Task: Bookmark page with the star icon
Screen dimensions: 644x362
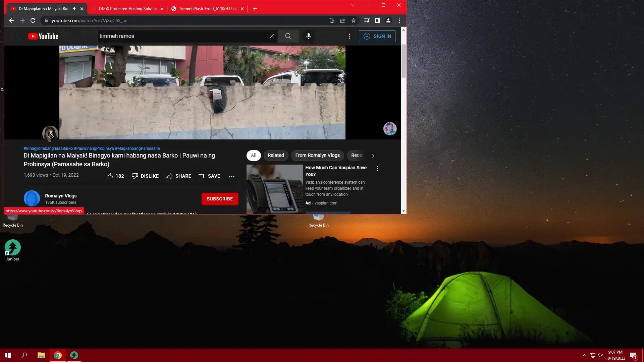Action: [x=354, y=20]
